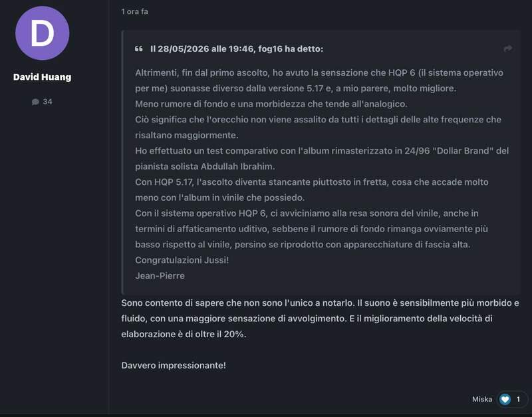The width and height of the screenshot is (532, 417).
Task: Open David Huang's profile name link
Action: pos(43,77)
